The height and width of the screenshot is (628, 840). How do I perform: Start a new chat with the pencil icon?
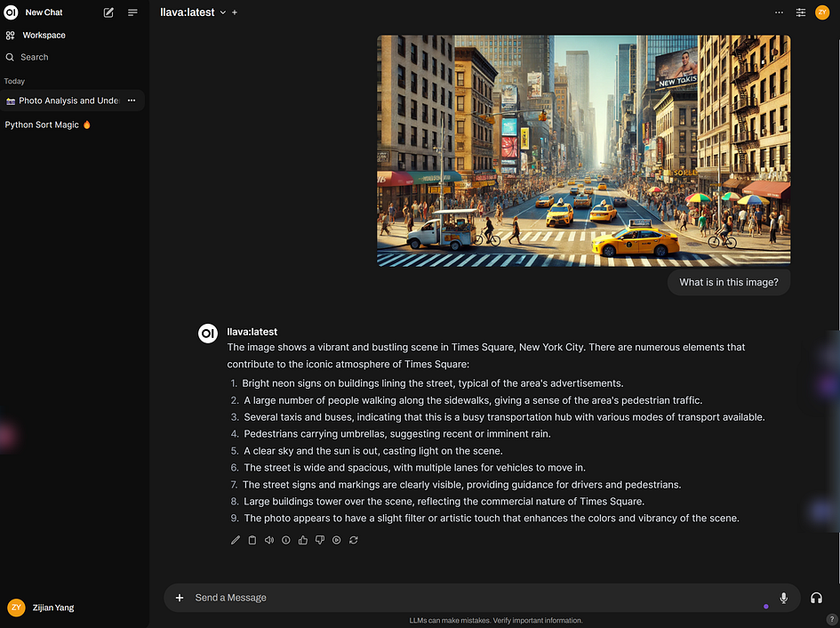tap(108, 12)
